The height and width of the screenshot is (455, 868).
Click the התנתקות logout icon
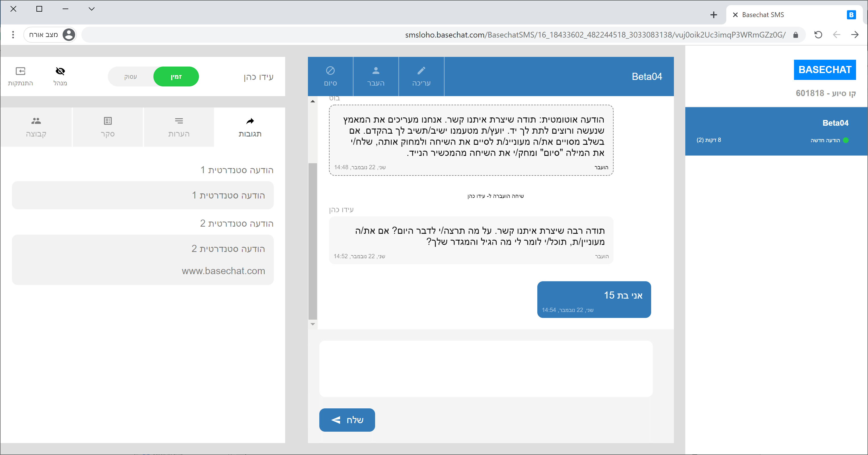20,71
